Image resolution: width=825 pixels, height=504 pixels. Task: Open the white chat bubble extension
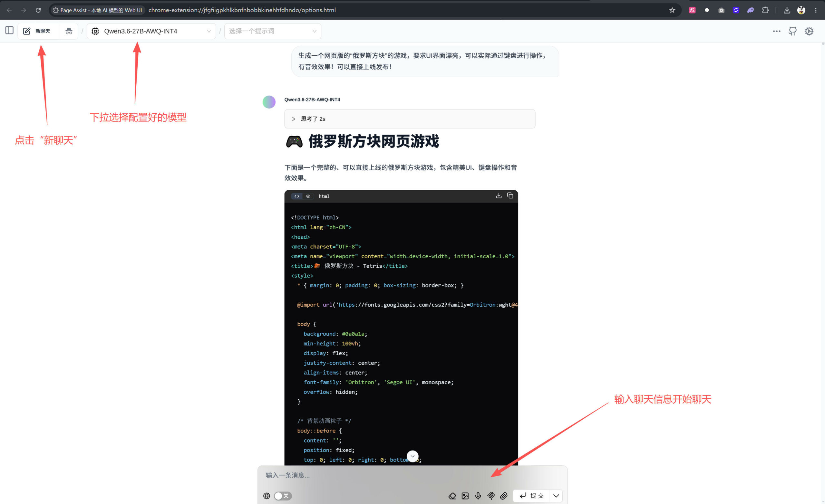(707, 10)
